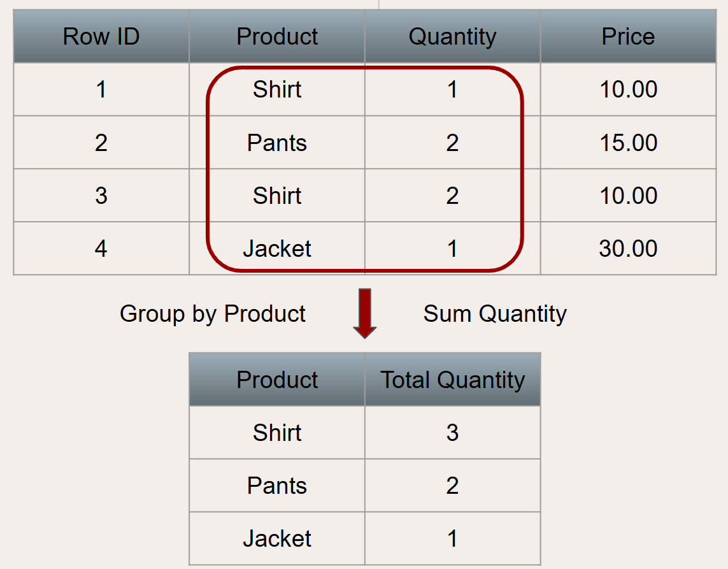Click the Quantity header in the top table
This screenshot has width=728, height=569.
pyautogui.click(x=452, y=37)
